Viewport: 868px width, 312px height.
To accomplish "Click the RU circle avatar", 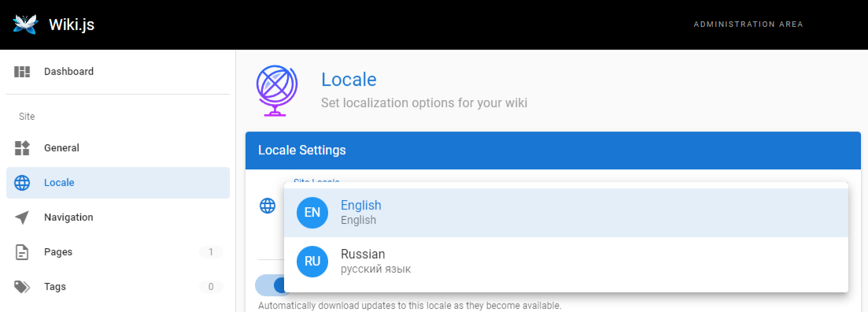I will [x=312, y=262].
